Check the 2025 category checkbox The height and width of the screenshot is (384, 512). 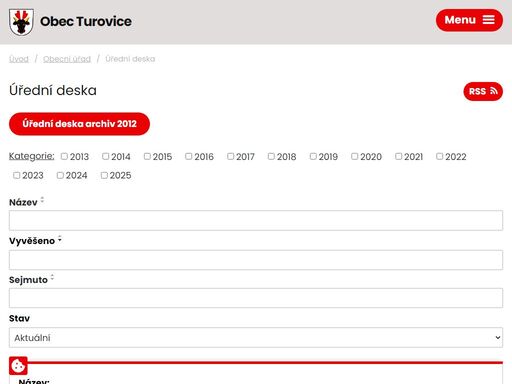pyautogui.click(x=104, y=175)
